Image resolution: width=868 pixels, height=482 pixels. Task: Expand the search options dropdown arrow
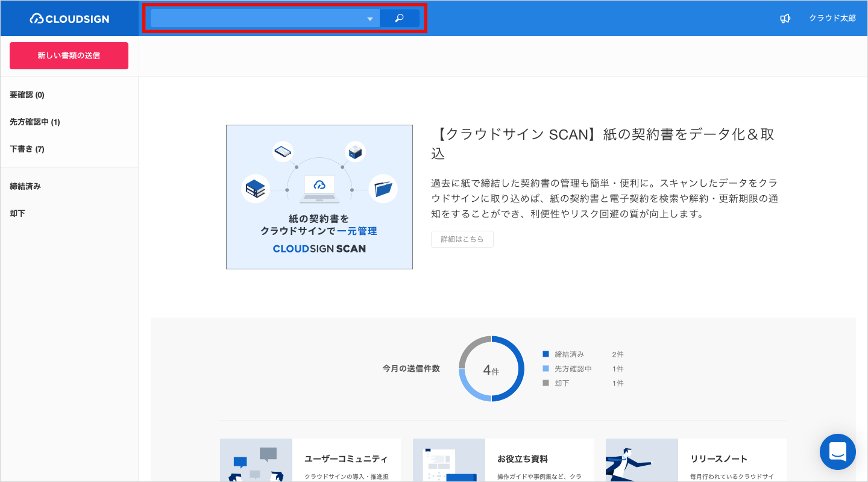tap(370, 19)
